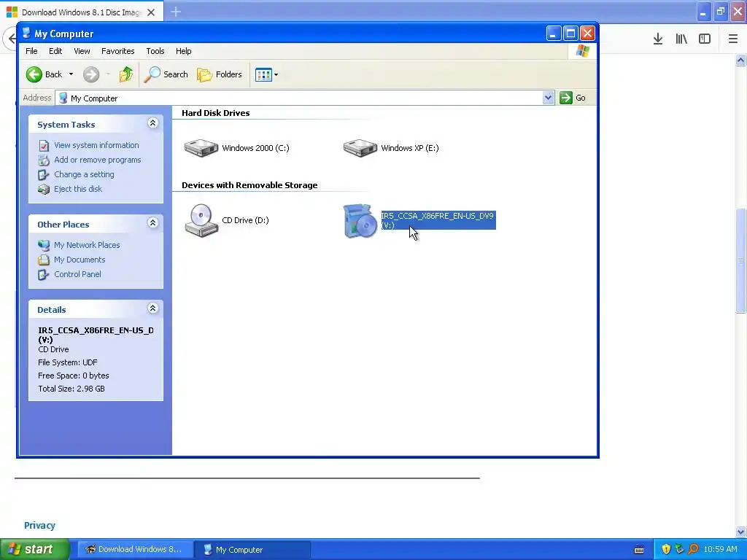747x560 pixels.
Task: Select the Windows 2000 (C:) drive icon
Action: [201, 147]
